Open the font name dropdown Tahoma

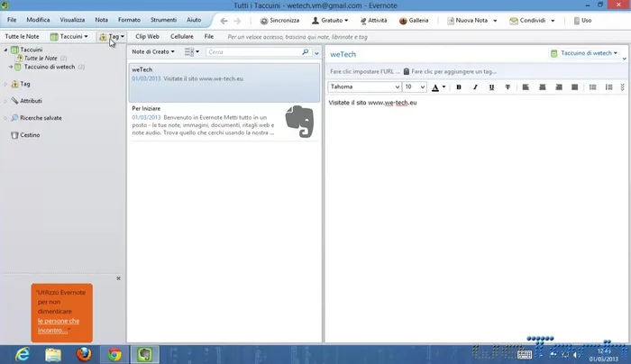(x=363, y=87)
